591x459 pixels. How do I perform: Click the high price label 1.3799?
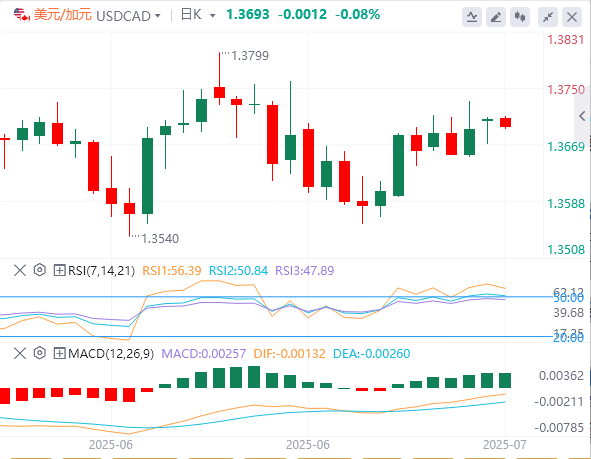click(250, 56)
